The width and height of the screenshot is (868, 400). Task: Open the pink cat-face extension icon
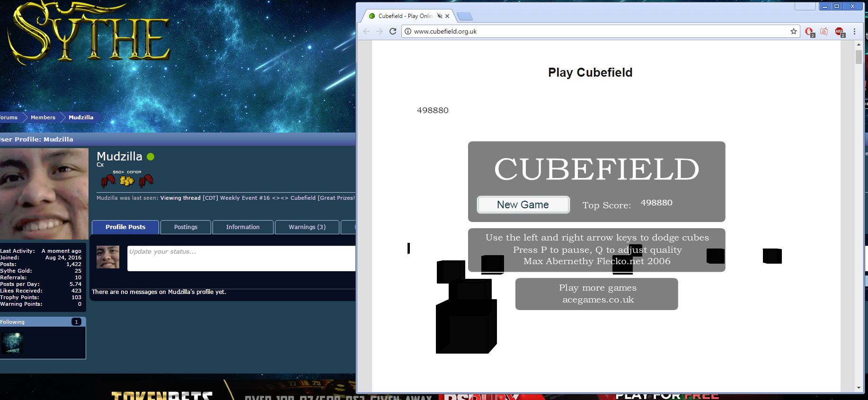[x=824, y=31]
